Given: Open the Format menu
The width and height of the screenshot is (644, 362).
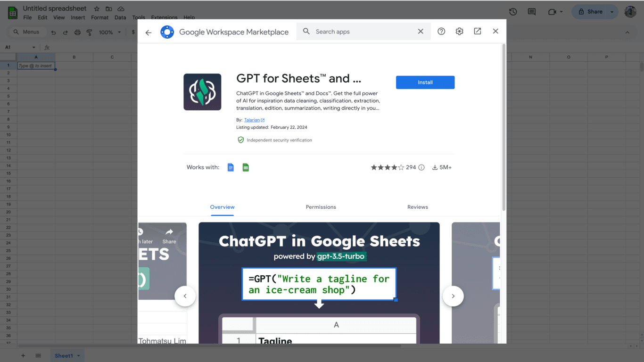Looking at the screenshot, I should click(x=99, y=18).
